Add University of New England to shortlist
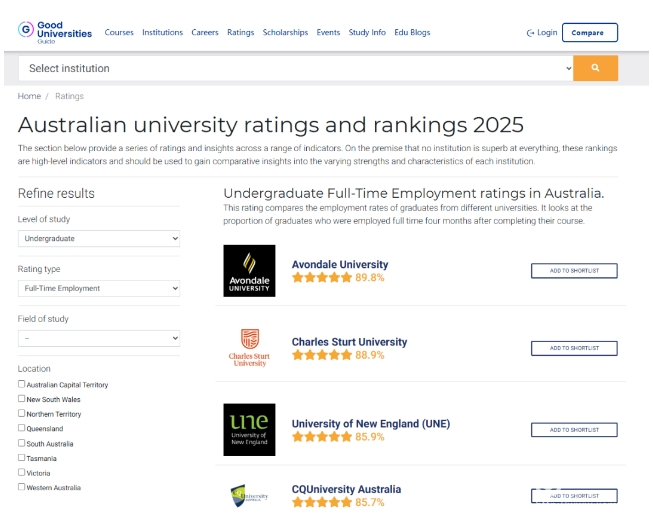 pyautogui.click(x=574, y=430)
